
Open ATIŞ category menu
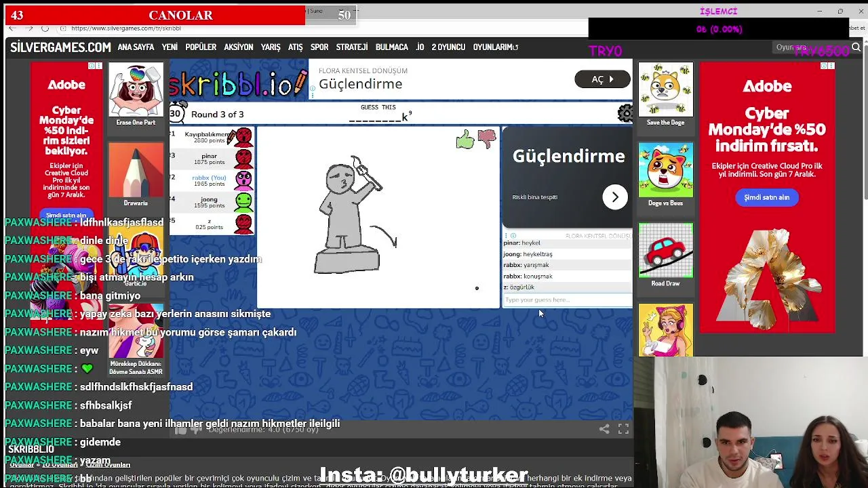295,47
